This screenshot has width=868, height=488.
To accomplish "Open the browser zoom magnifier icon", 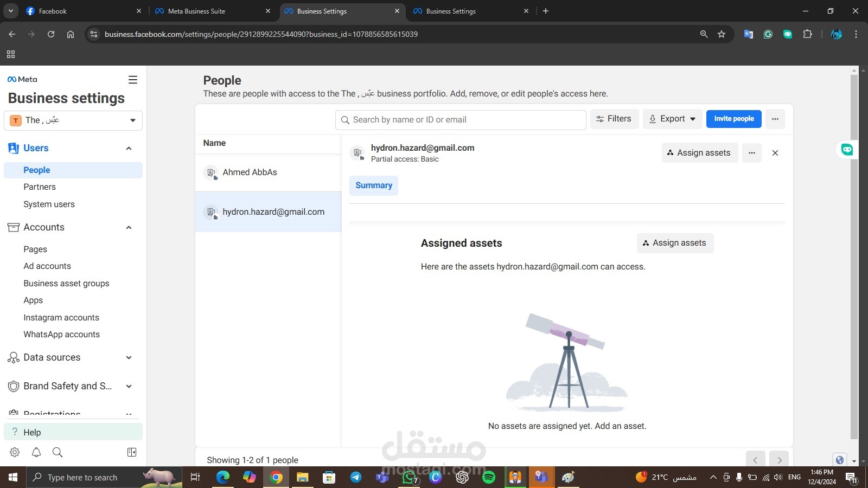I will click(x=704, y=34).
